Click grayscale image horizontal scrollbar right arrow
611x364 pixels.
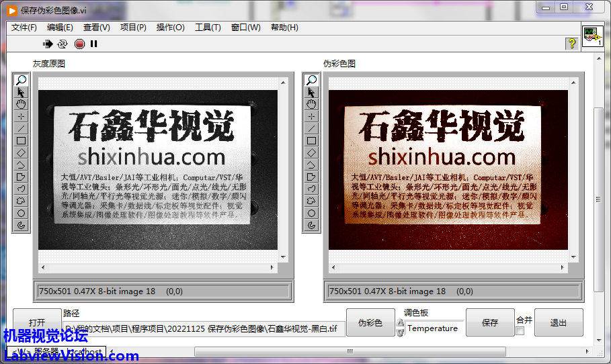272,267
